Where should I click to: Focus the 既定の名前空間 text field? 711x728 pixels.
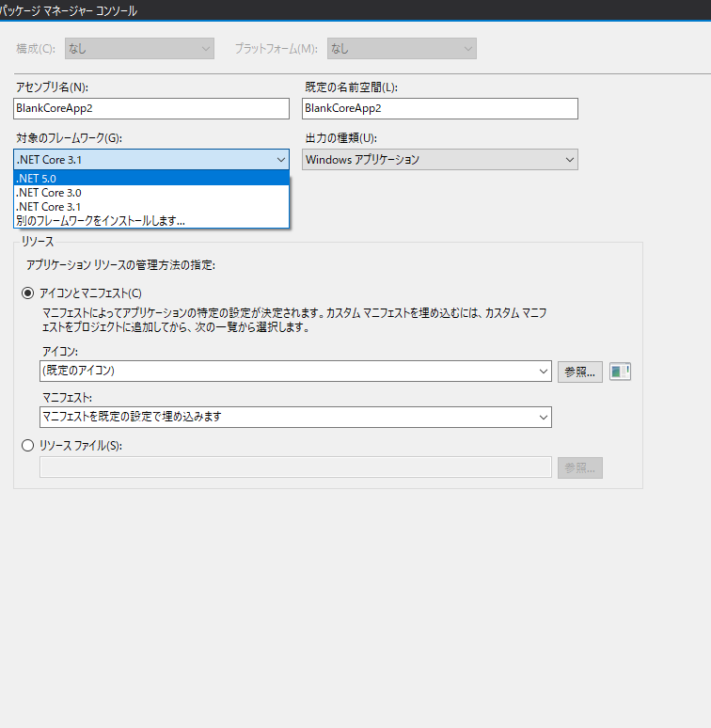click(x=439, y=108)
